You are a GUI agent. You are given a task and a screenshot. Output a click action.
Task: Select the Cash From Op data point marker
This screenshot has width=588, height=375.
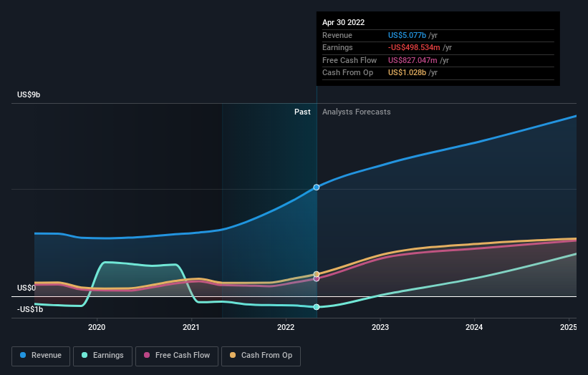click(x=317, y=274)
